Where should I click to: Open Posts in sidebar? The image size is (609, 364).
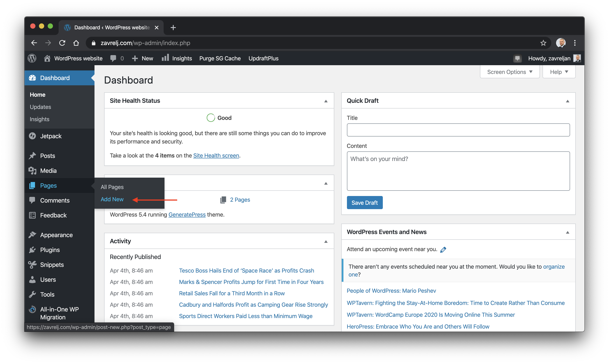[x=59, y=156]
